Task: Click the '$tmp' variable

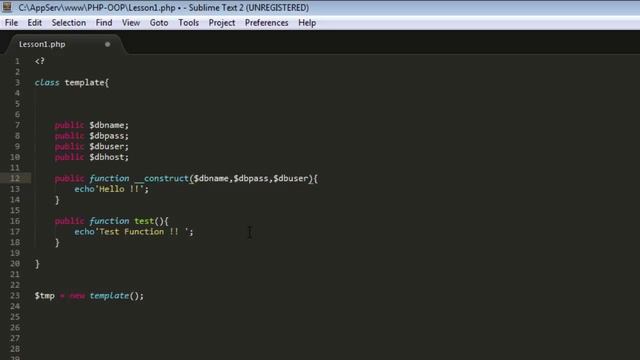Action: tap(44, 296)
